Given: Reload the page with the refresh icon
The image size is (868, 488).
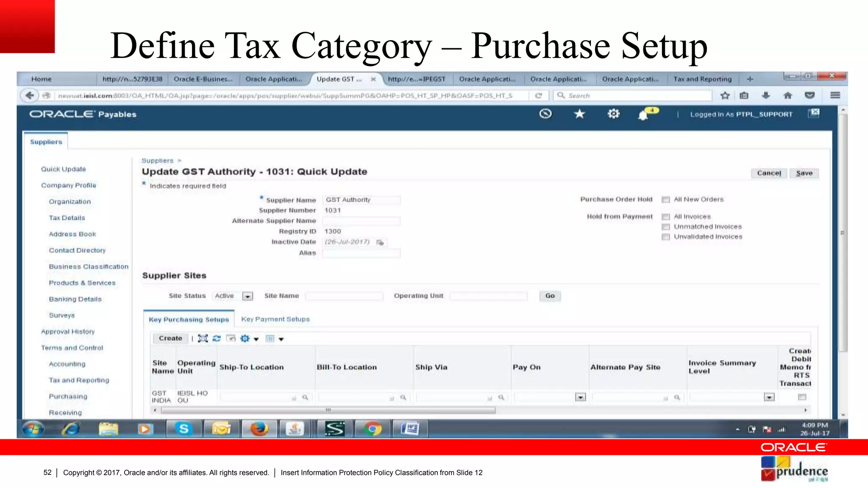Looking at the screenshot, I should [x=539, y=96].
